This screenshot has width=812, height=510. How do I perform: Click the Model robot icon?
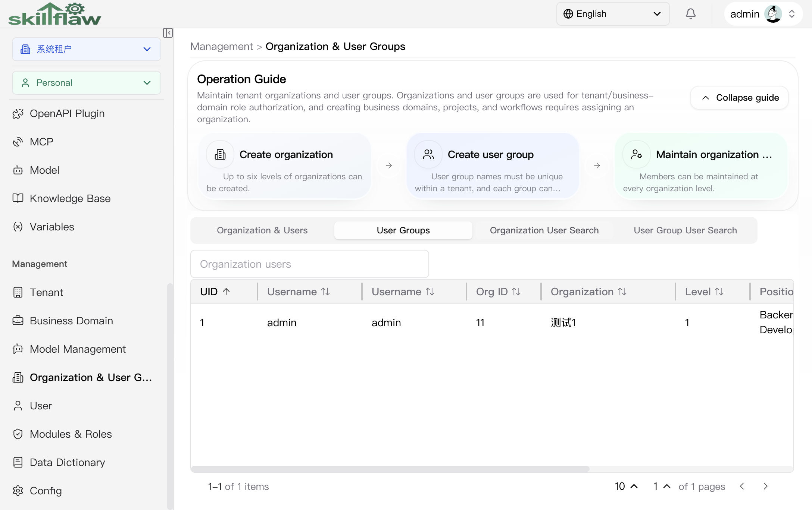(18, 170)
